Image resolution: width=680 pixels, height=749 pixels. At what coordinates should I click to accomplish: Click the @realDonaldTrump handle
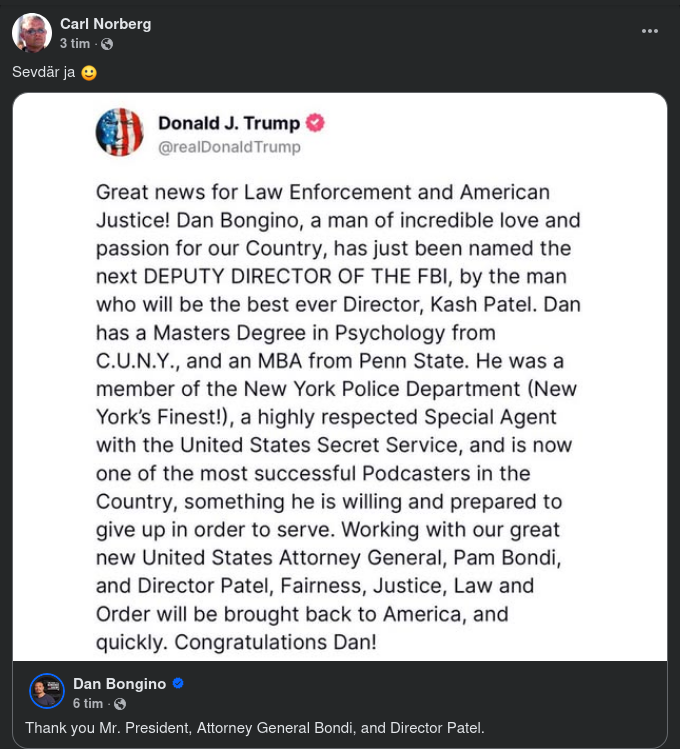(x=229, y=147)
